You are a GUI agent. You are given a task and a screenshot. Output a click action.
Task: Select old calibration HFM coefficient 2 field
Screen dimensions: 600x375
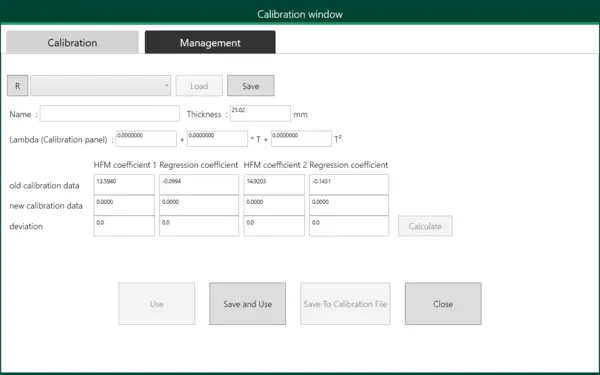[x=274, y=185]
